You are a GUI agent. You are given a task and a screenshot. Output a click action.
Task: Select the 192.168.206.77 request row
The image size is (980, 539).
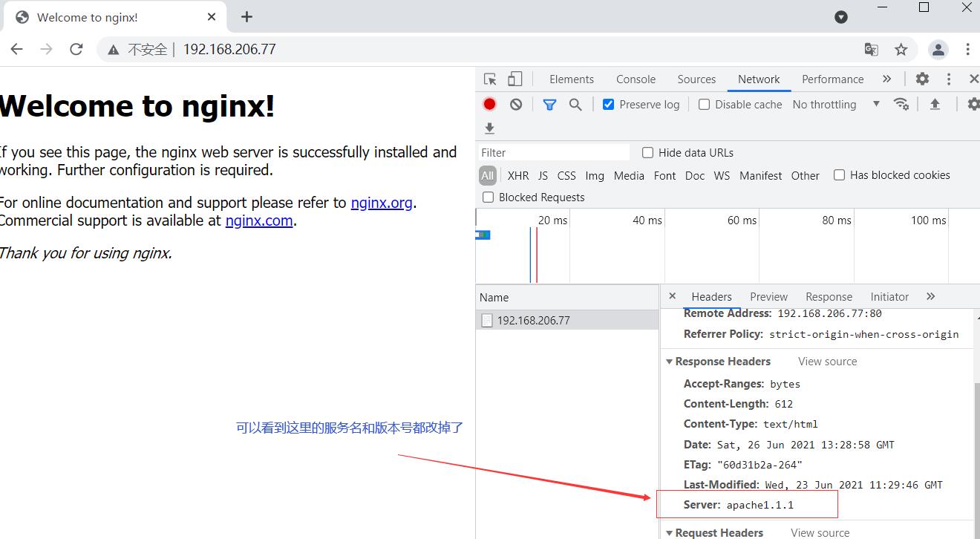click(x=567, y=320)
